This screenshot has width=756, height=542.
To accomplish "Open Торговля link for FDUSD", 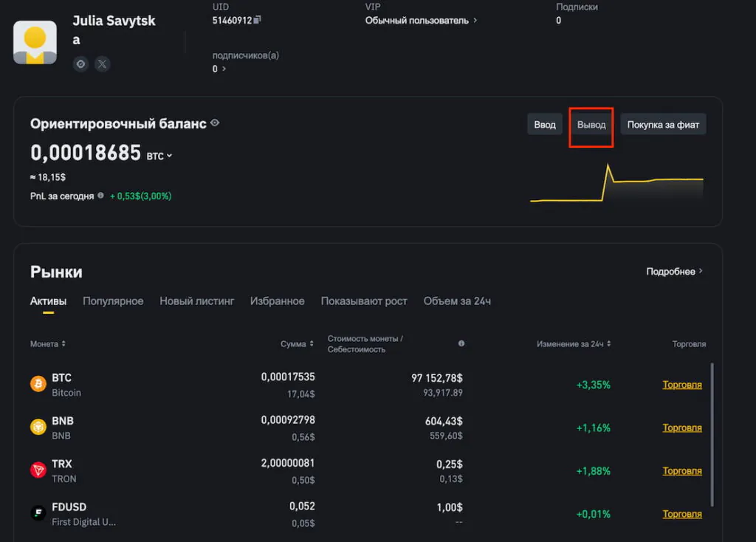I will [681, 514].
